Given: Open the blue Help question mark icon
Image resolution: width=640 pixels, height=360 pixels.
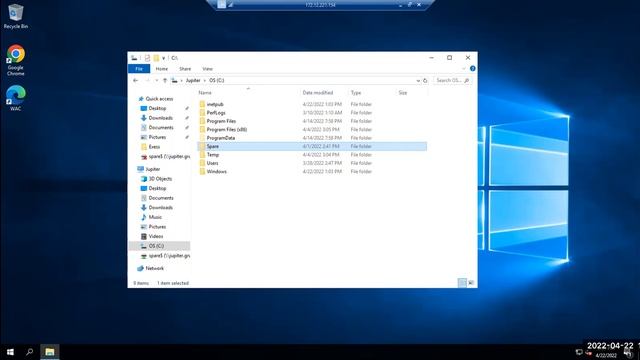Looking at the screenshot, I should (x=472, y=69).
